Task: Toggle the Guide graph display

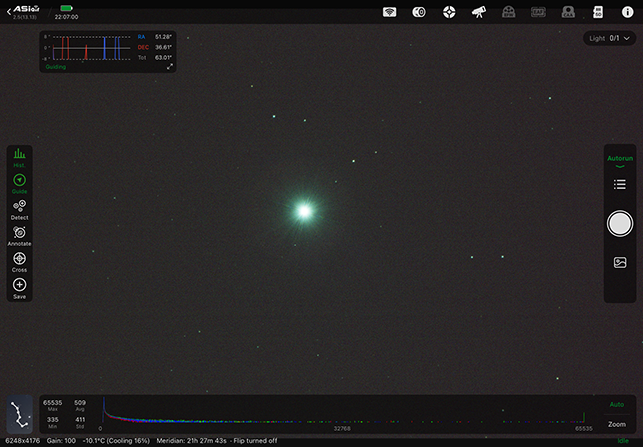Action: point(19,182)
